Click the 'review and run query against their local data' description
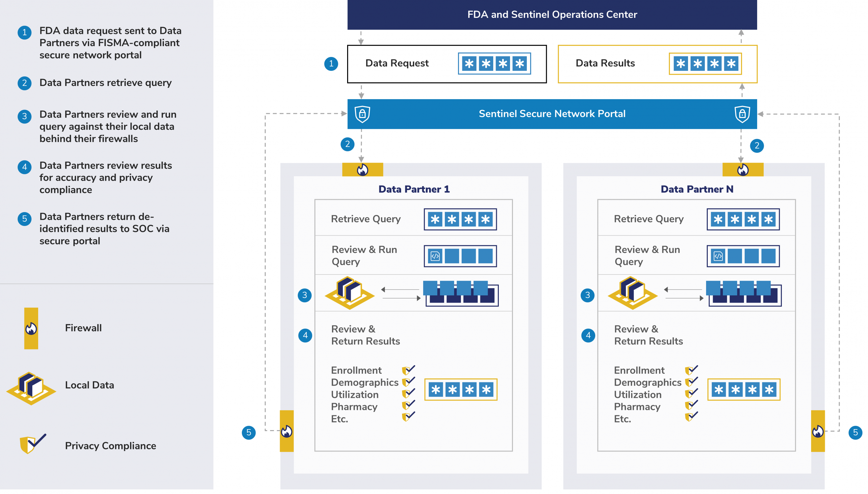Screen dimensions: 868x494 click(108, 126)
